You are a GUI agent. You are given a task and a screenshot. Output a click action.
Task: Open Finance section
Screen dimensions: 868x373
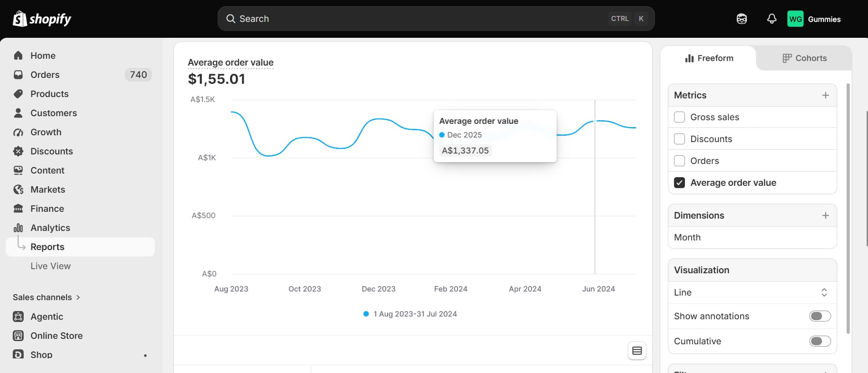pos(47,209)
